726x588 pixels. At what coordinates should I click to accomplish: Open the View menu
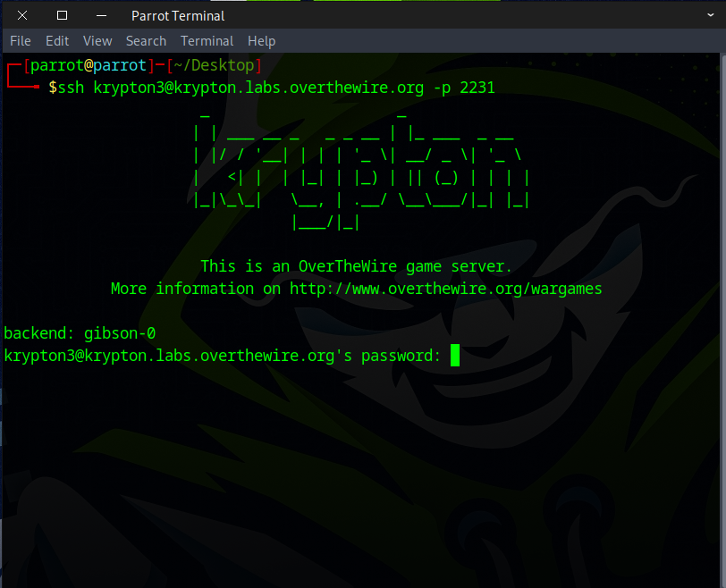pos(97,41)
